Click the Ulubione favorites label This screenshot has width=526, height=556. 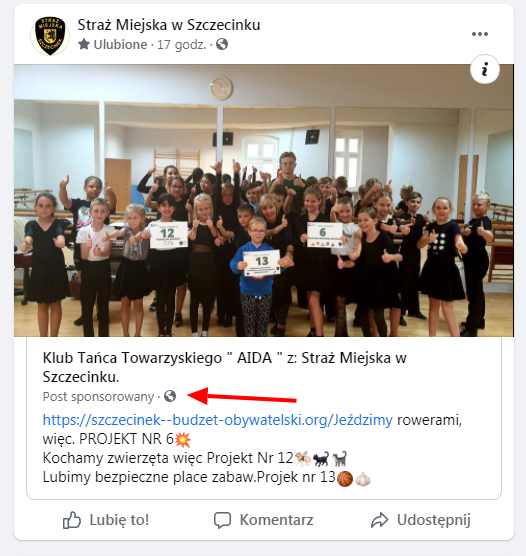coord(120,45)
